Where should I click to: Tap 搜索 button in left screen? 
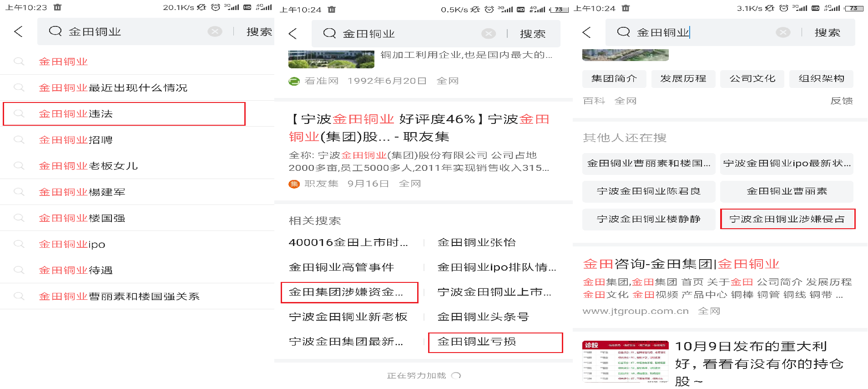[x=259, y=31]
